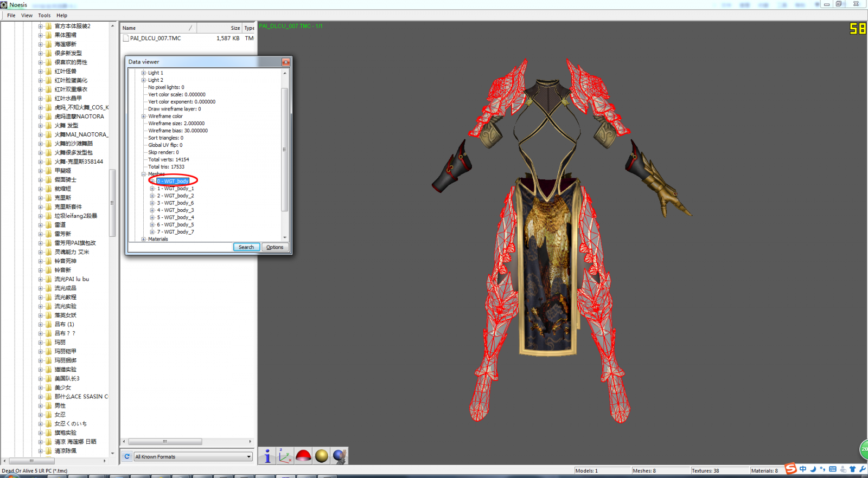Screen dimensions: 868x478
Task: Select the 0 - WGT_body mesh
Action: tap(173, 182)
